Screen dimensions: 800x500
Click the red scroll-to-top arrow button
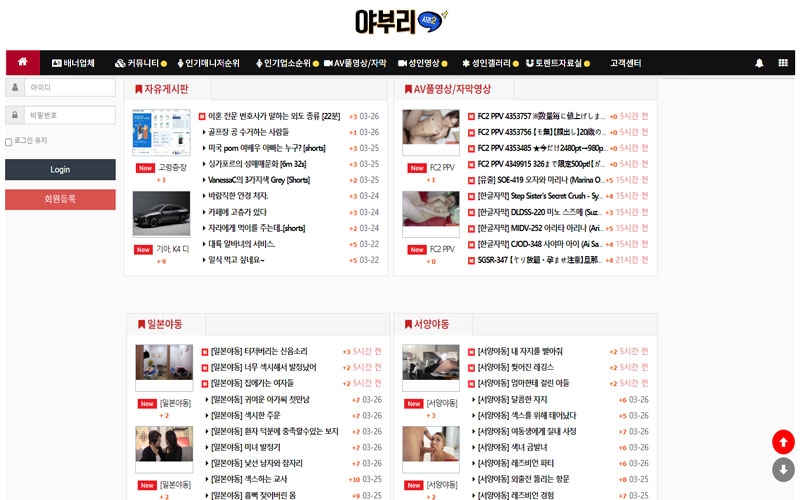coord(783,441)
